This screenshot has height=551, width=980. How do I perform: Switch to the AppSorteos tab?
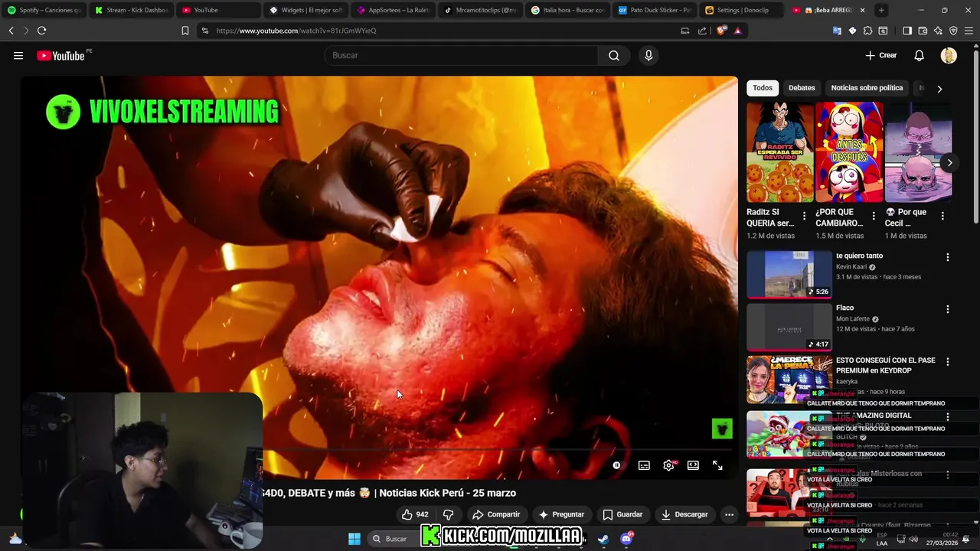click(x=393, y=10)
